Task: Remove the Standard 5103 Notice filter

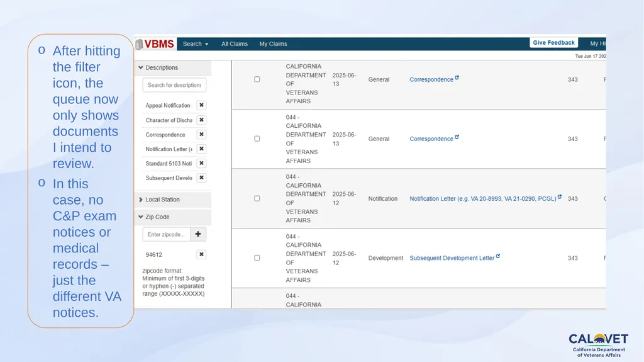Action: point(201,163)
